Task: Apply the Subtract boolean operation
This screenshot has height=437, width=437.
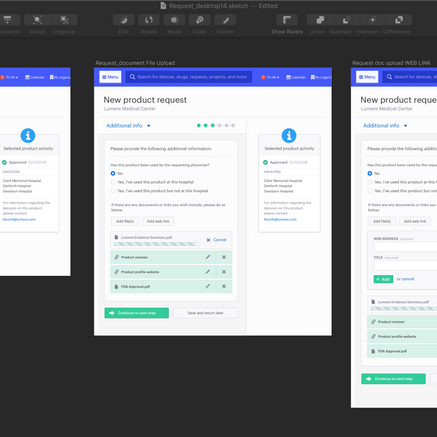Action: point(346,20)
